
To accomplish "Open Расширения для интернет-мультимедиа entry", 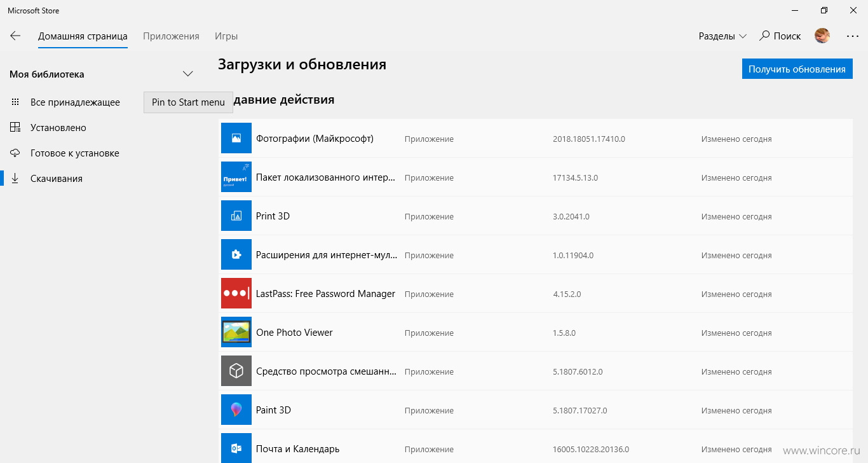I will (327, 255).
